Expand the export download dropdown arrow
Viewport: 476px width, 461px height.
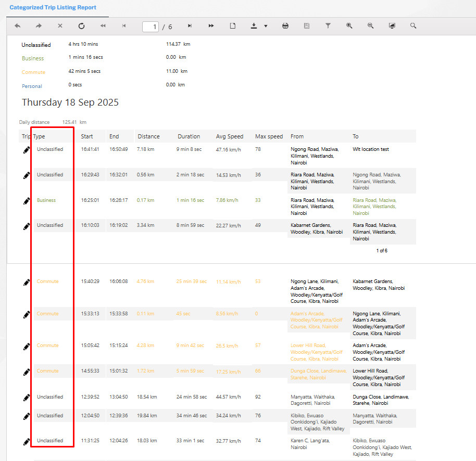click(266, 26)
